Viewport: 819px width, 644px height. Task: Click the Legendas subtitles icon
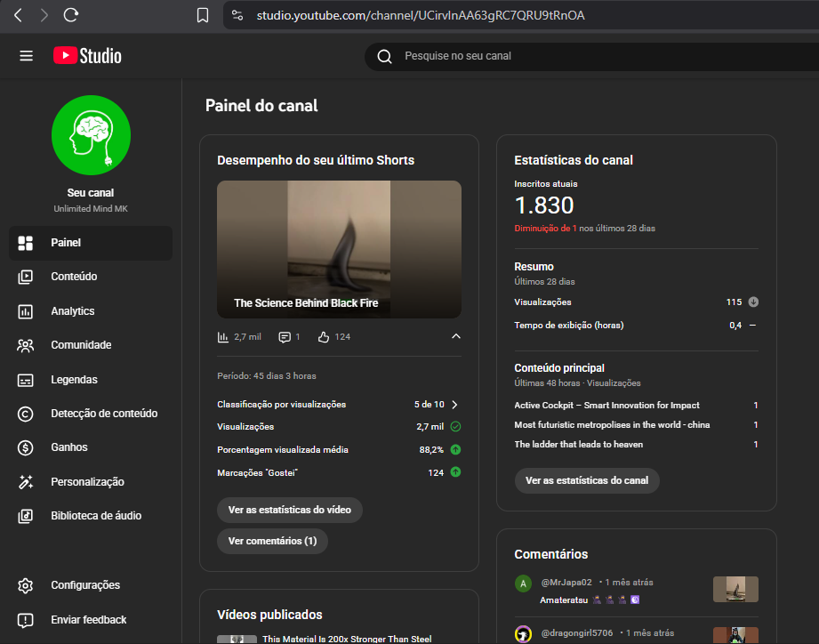26,379
